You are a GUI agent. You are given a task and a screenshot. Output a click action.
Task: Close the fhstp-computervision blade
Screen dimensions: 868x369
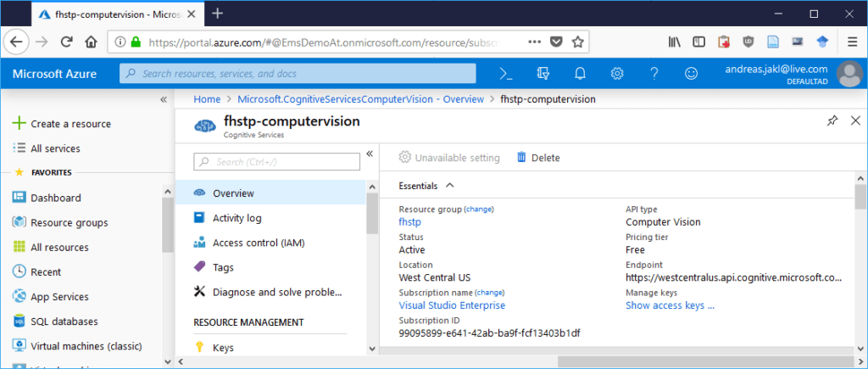point(855,120)
